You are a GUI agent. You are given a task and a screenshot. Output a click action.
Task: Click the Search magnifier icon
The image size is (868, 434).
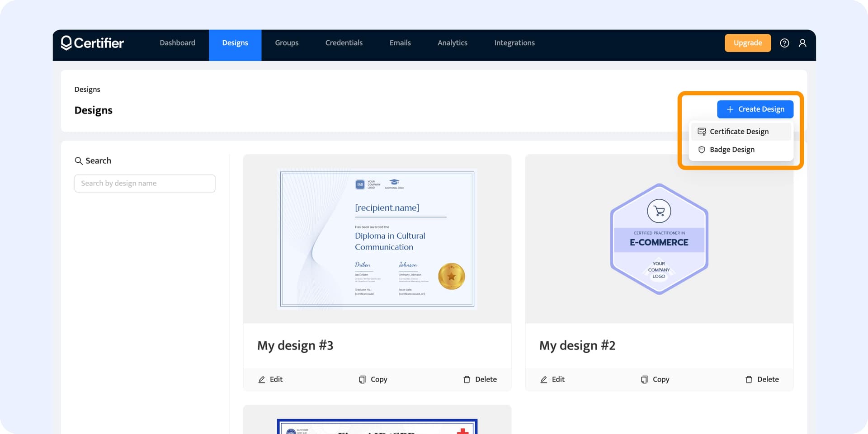click(79, 161)
